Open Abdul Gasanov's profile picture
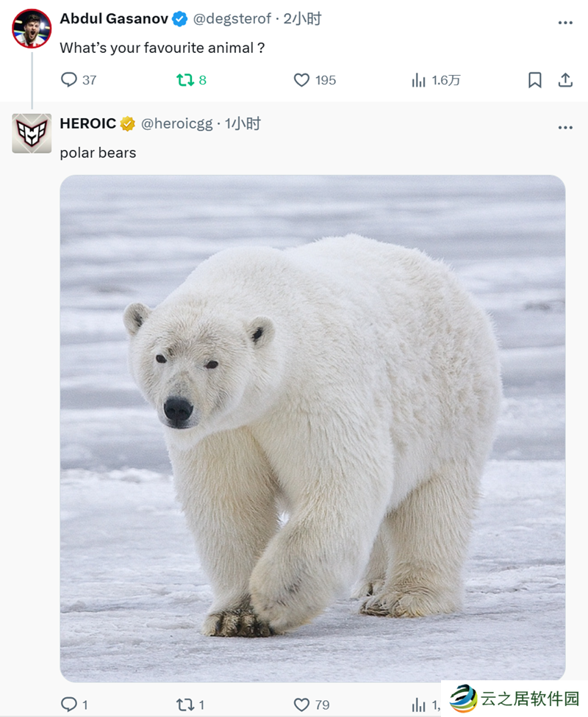The image size is (588, 717). [32, 29]
